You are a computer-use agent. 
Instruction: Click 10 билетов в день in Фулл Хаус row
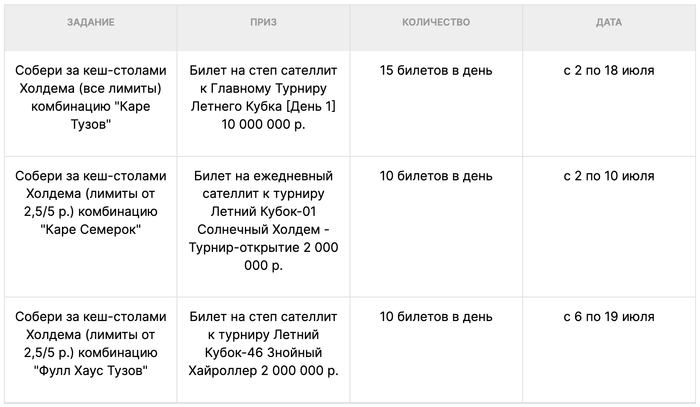click(436, 317)
